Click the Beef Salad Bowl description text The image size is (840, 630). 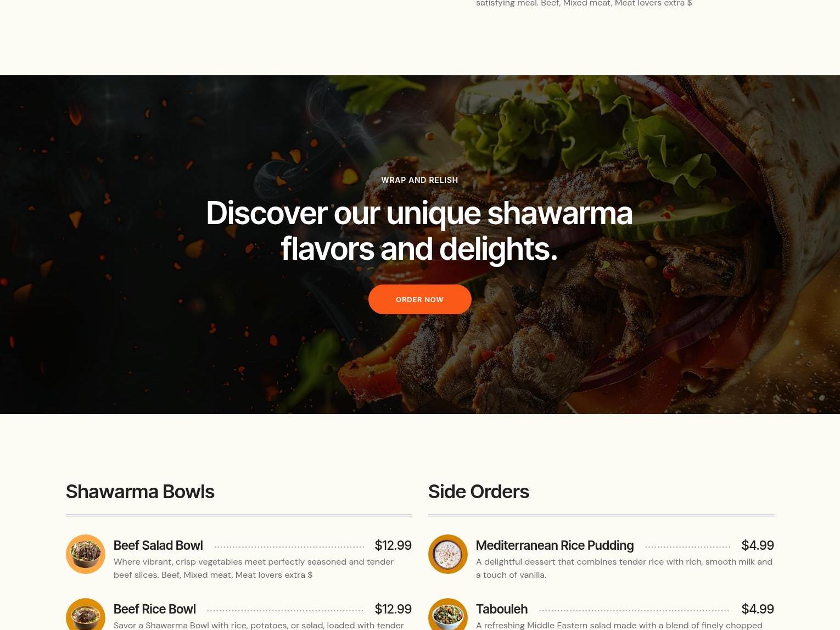click(x=254, y=568)
